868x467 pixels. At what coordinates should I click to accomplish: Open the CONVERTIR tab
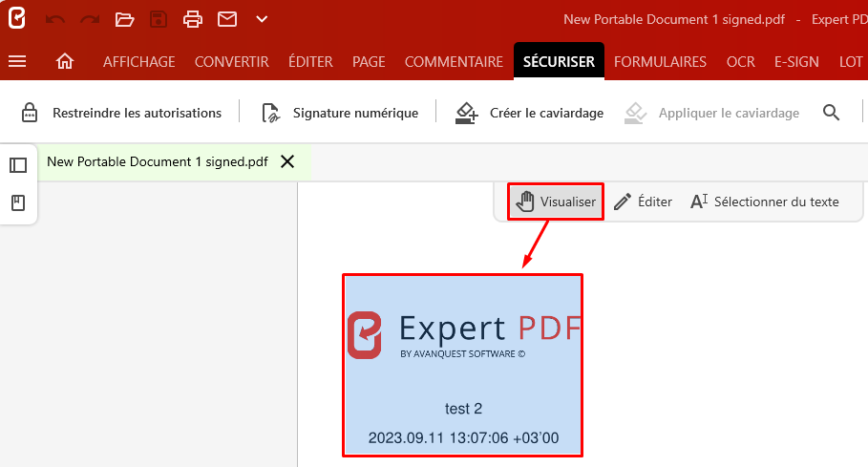tap(231, 61)
